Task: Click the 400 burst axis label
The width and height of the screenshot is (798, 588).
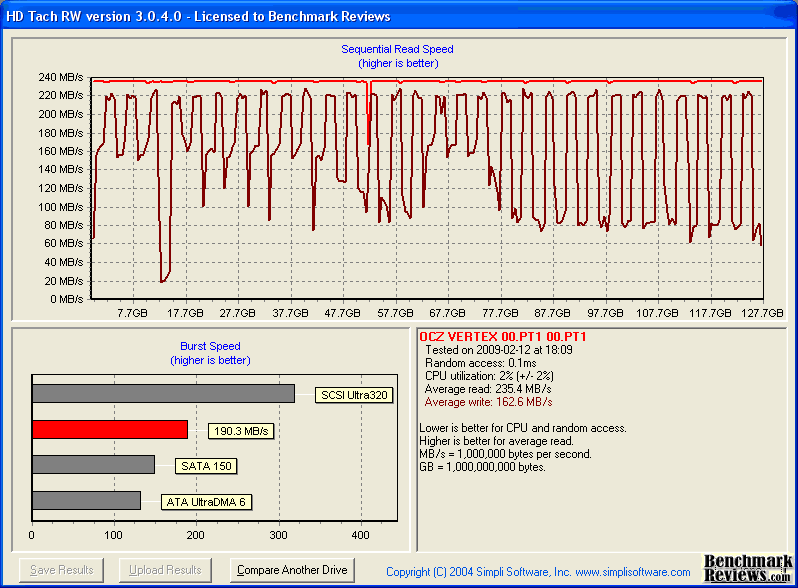Action: click(x=361, y=535)
